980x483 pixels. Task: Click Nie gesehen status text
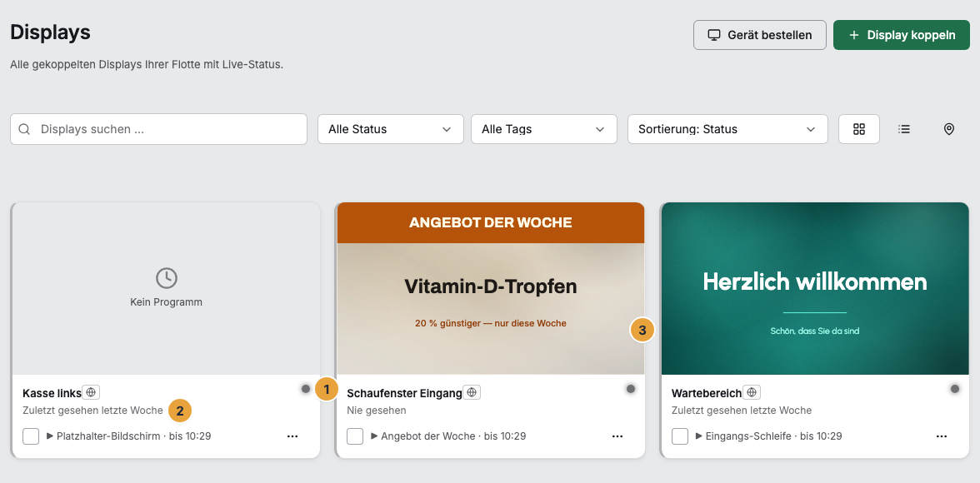pyautogui.click(x=377, y=411)
